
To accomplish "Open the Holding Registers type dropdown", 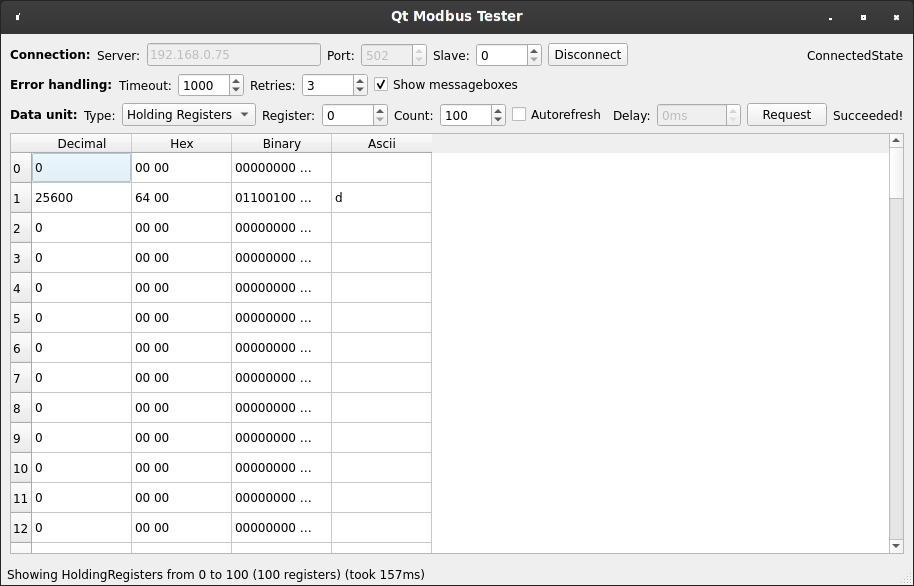I will click(x=189, y=115).
